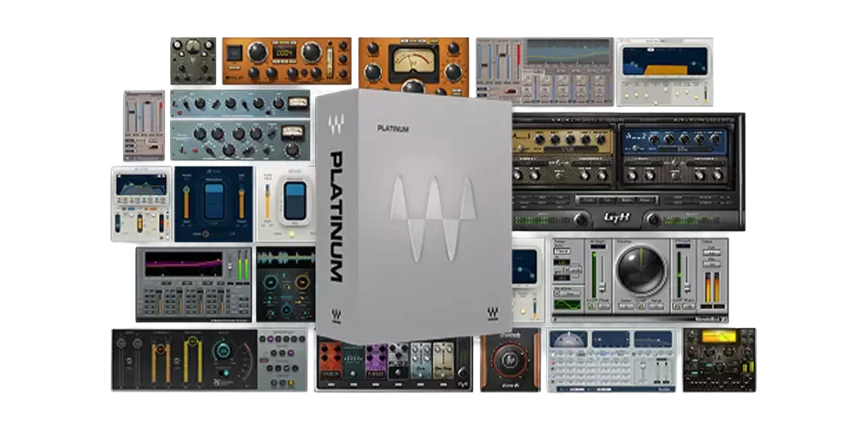Open the small grey plugin with blue faders, left of the blue-grey EQ units
Viewport: 868px width, 434px height.
tap(144, 126)
